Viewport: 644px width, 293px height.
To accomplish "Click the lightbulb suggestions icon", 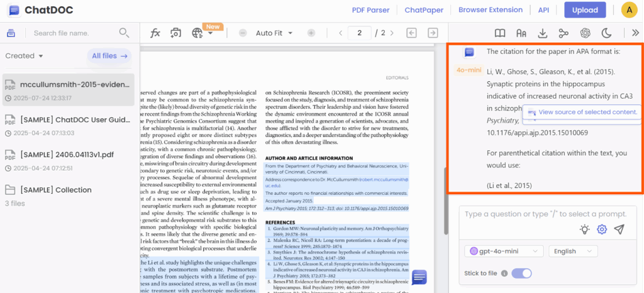I will (584, 229).
